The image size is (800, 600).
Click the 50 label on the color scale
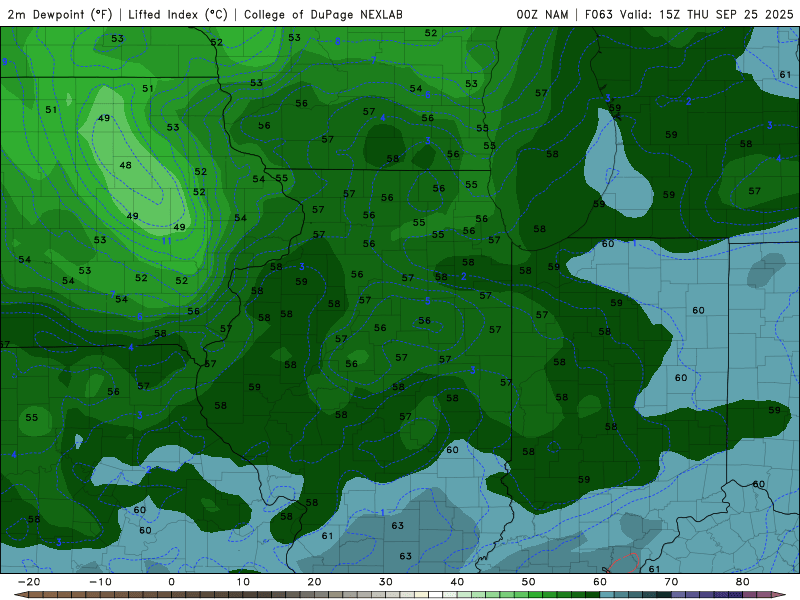[x=529, y=582]
